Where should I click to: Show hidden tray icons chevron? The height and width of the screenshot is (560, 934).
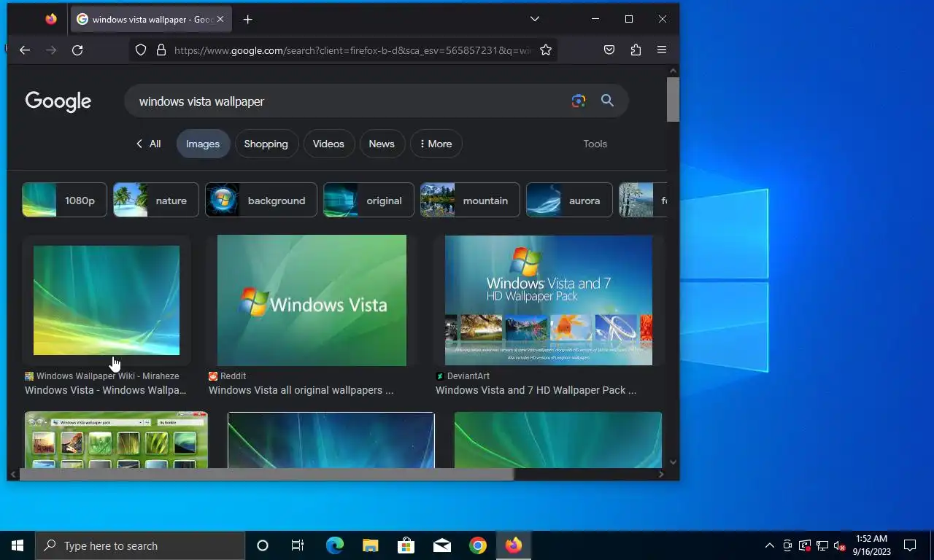[769, 545]
